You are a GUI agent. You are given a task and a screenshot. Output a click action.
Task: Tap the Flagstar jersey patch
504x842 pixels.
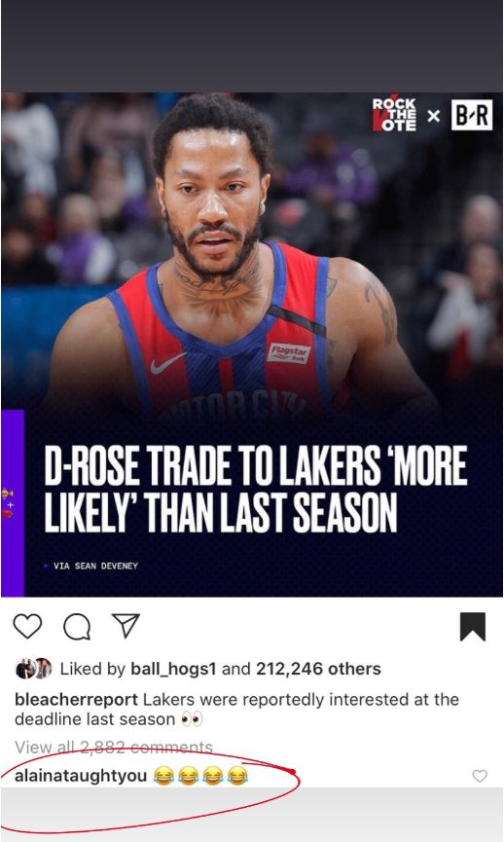[289, 353]
